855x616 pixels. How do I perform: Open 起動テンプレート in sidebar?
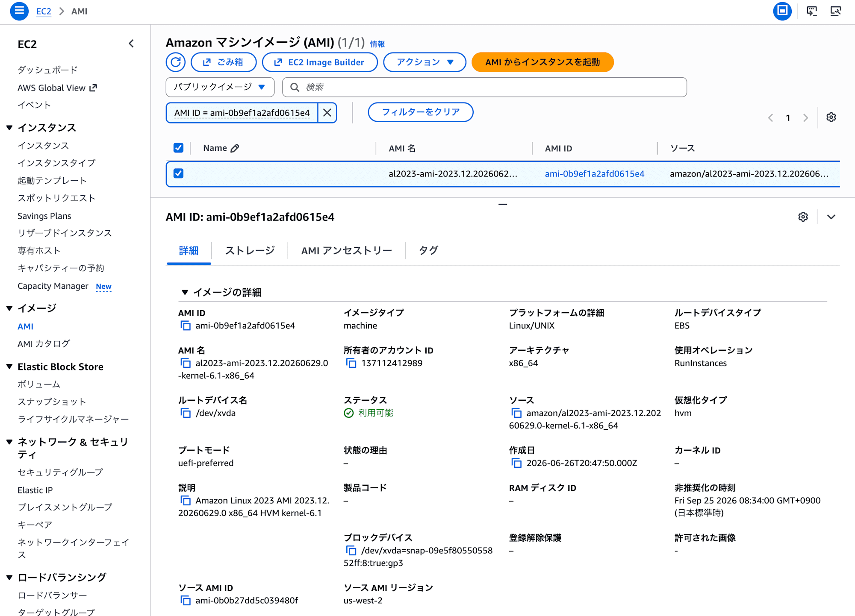click(x=52, y=181)
